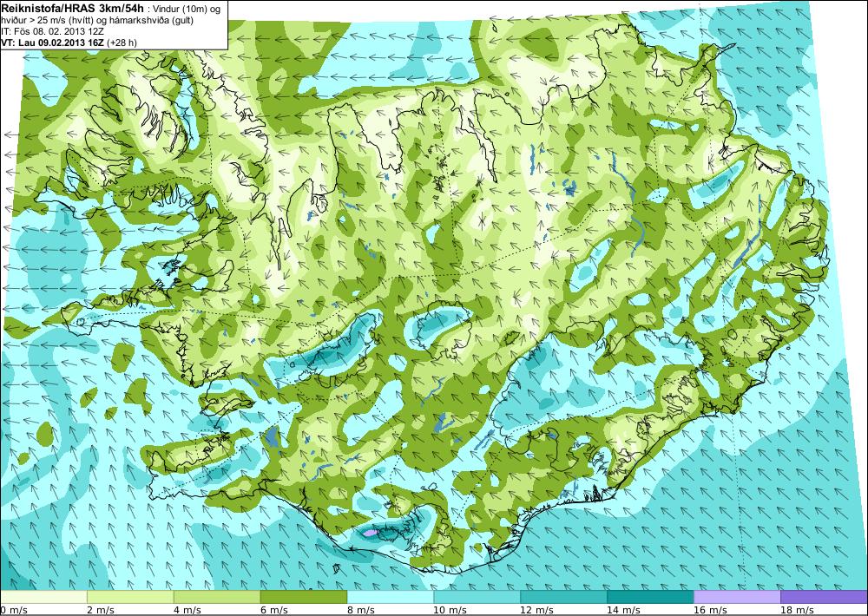Click the 0–2 m/s pale yellow legend swatch
Viewport: 868px width, 616px height.
click(43, 597)
